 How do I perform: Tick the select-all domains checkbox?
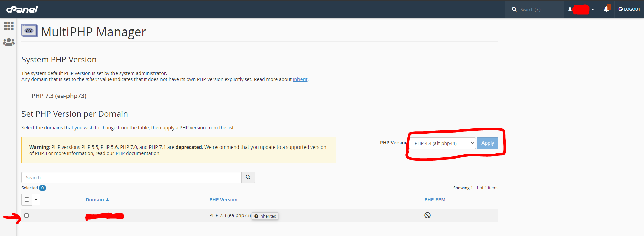point(27,200)
